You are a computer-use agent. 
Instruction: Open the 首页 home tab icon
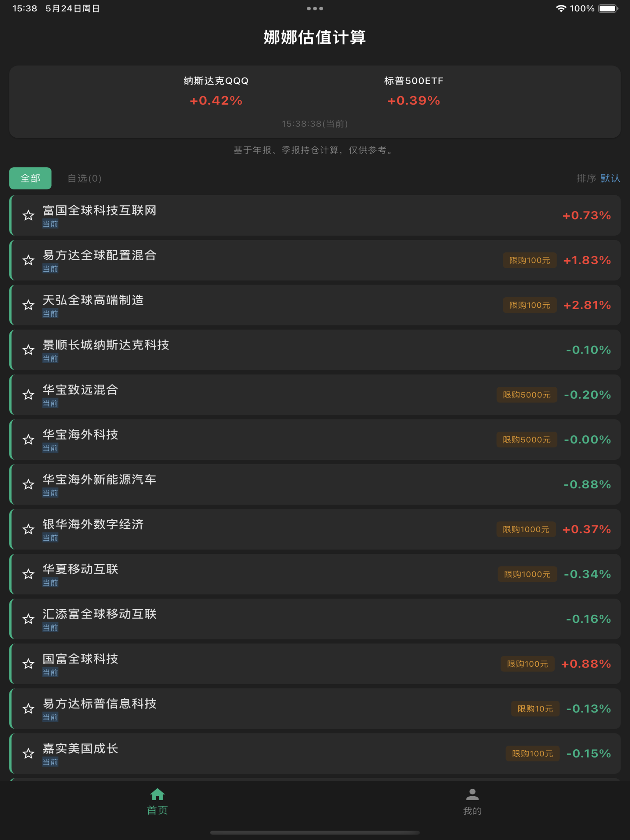(157, 794)
